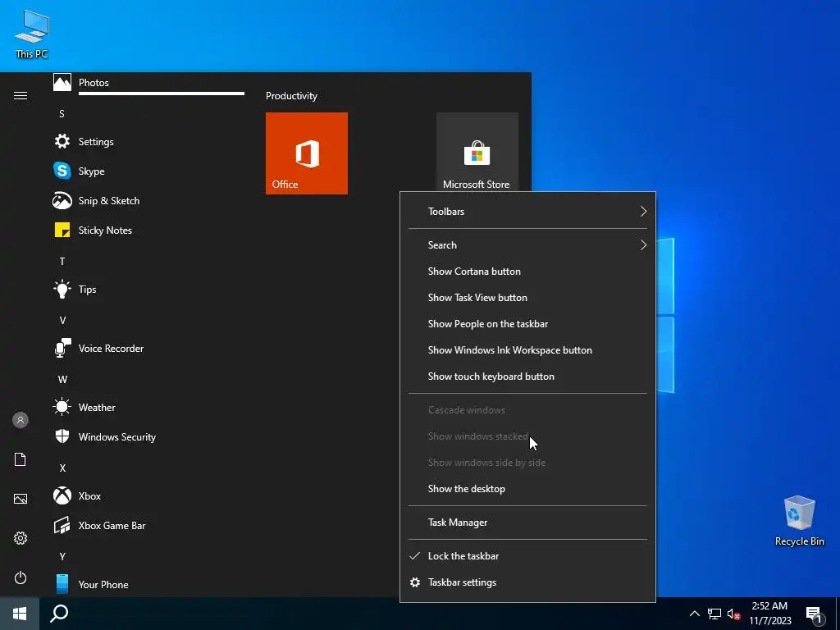Click the clock showing 2:52 AM
This screenshot has width=840, height=630.
[x=769, y=614]
